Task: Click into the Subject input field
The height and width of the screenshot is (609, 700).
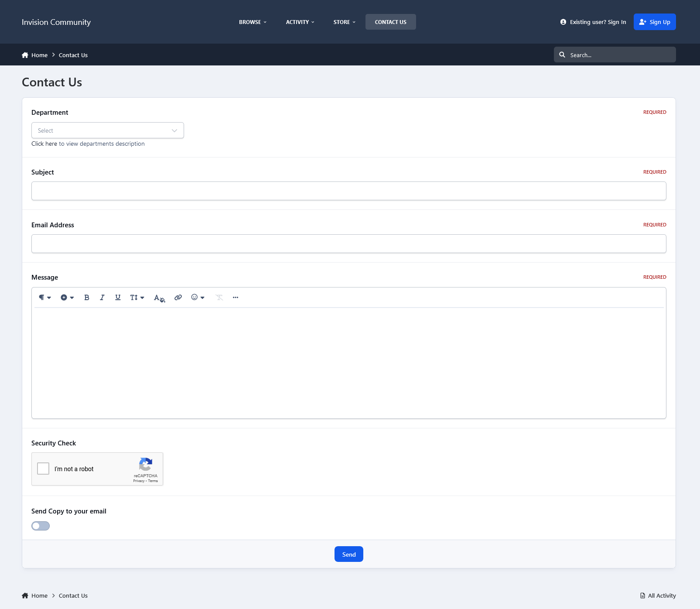Action: tap(348, 191)
